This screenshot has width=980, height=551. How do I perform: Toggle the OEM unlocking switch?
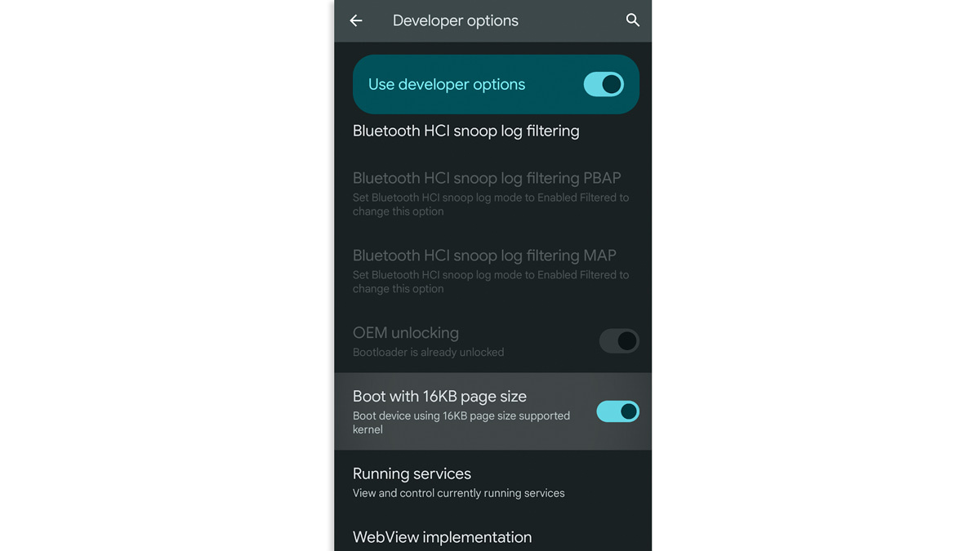point(618,341)
